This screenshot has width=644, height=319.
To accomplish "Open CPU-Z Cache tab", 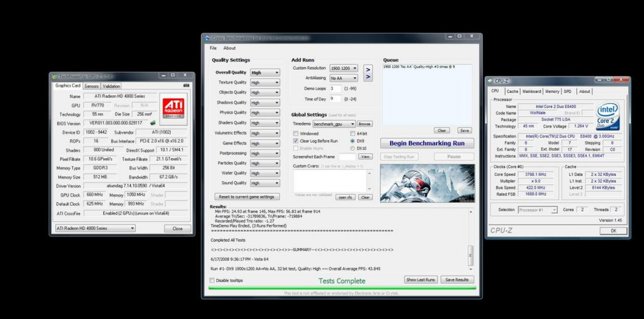I will pyautogui.click(x=512, y=91).
